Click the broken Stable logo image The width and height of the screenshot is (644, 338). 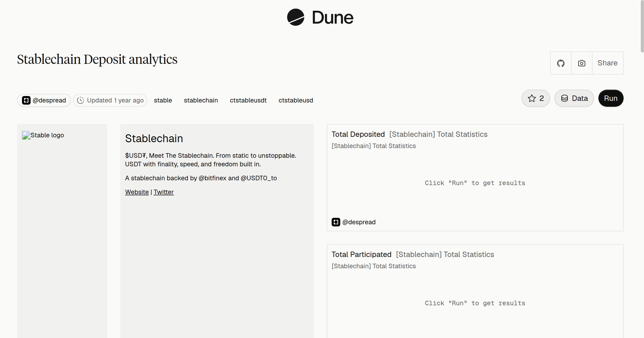tap(43, 135)
